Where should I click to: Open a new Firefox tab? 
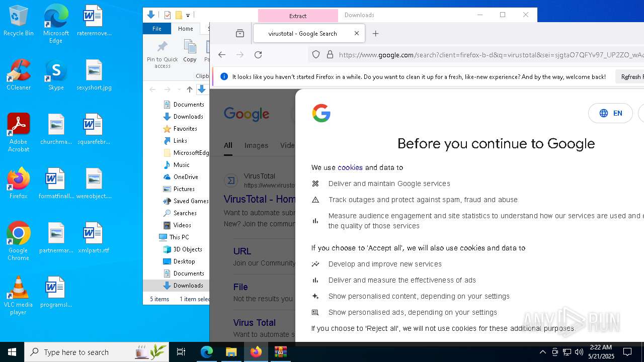coord(375,34)
